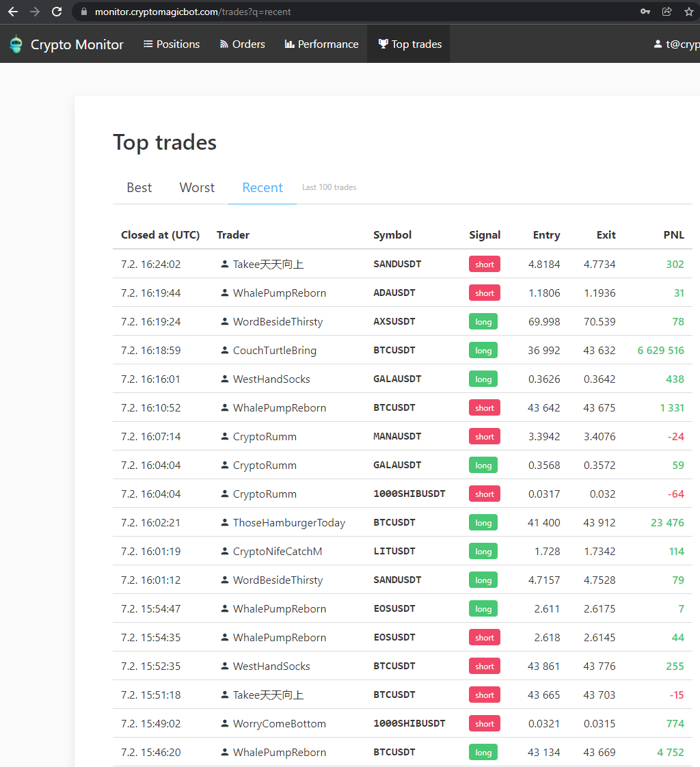Click the PNL value 6 629 516
Viewport: 700px width, 767px height.
pos(660,350)
